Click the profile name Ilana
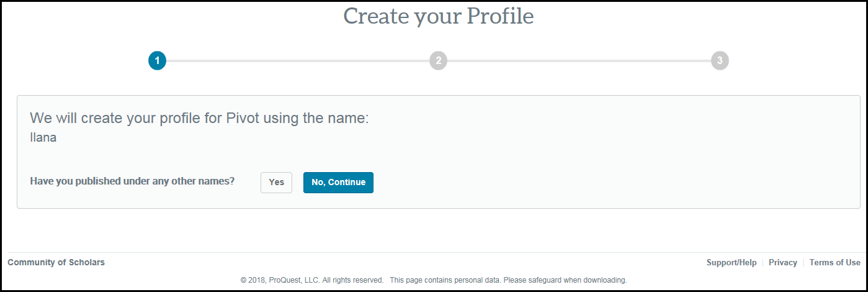868x292 pixels. pos(43,138)
